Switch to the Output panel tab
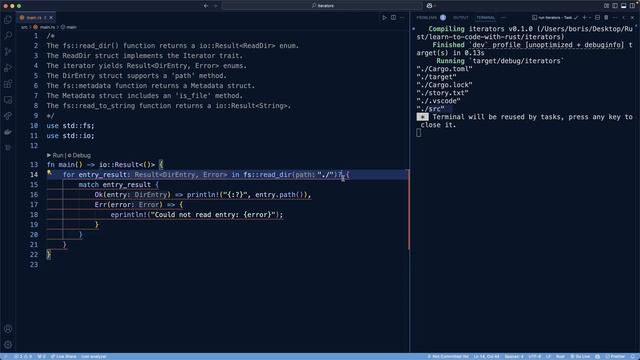This screenshot has height=360, width=640. [461, 18]
